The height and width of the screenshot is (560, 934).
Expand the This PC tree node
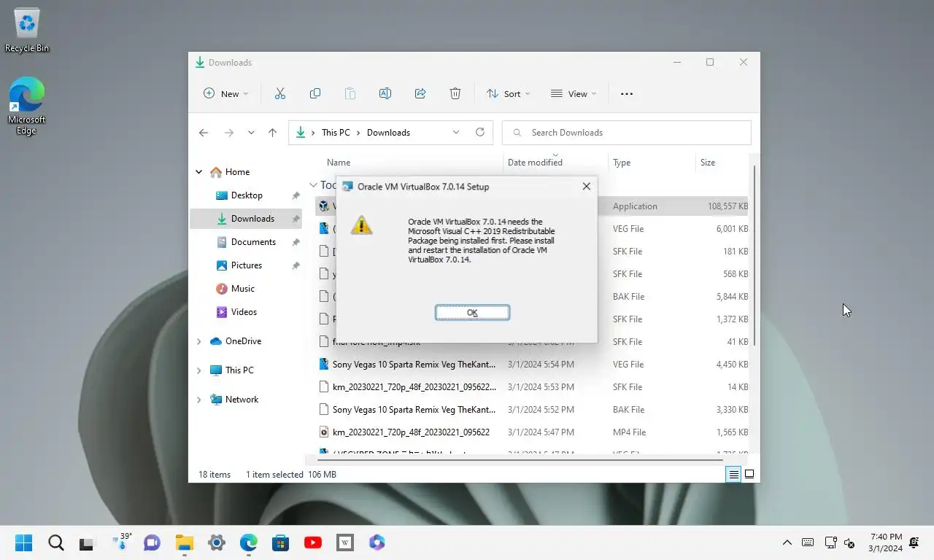pyautogui.click(x=198, y=370)
